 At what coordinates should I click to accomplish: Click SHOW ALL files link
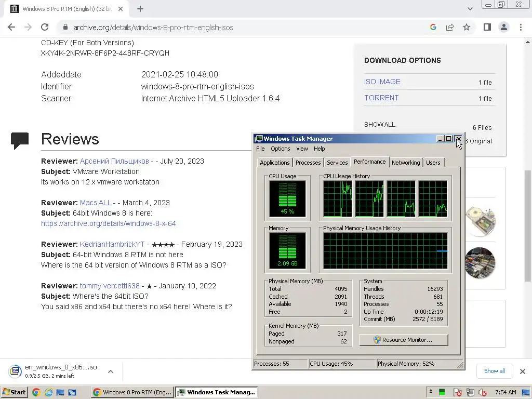click(380, 125)
